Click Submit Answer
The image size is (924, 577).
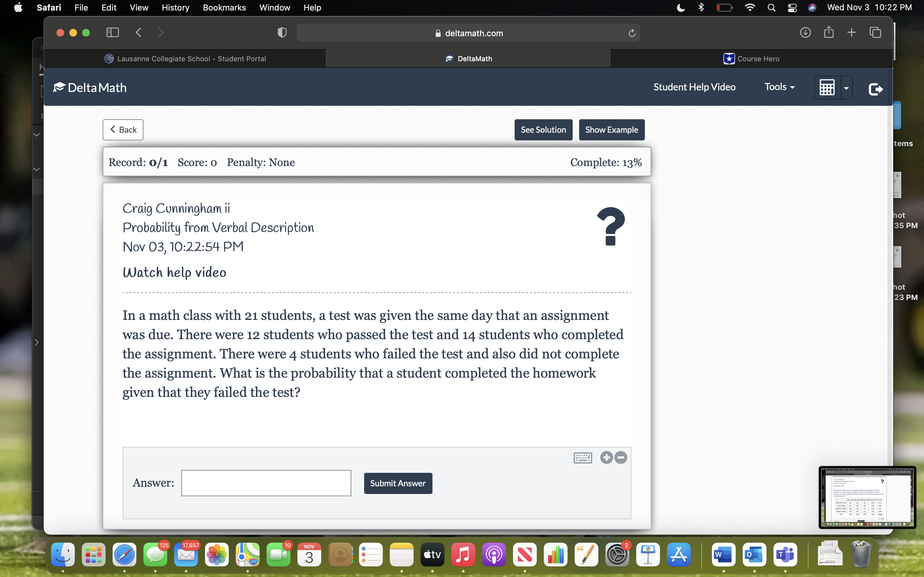398,483
